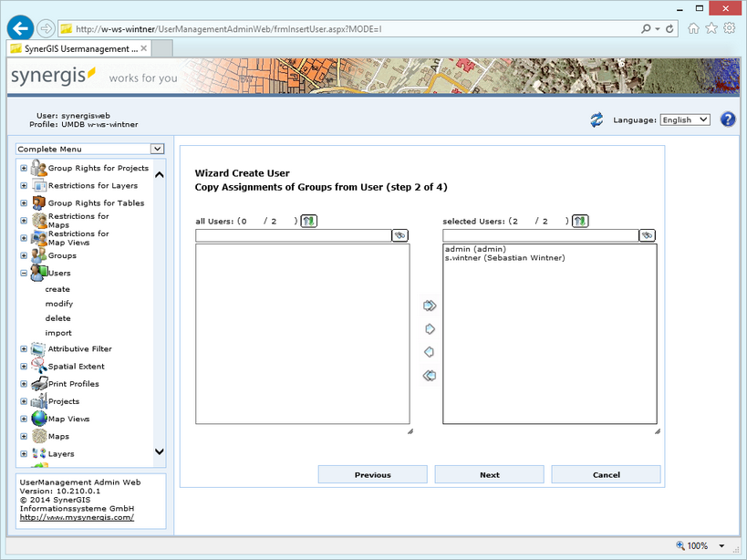The height and width of the screenshot is (560, 747).
Task: Move all users to the selected list
Action: coord(430,306)
